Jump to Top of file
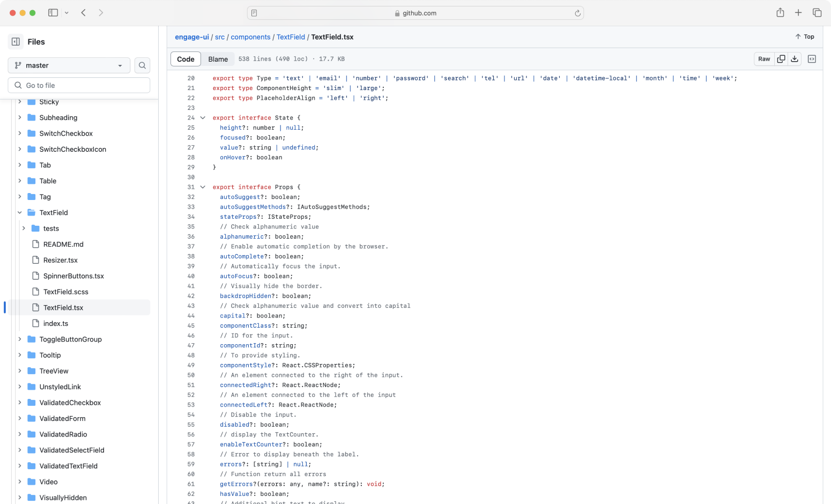 click(x=805, y=37)
